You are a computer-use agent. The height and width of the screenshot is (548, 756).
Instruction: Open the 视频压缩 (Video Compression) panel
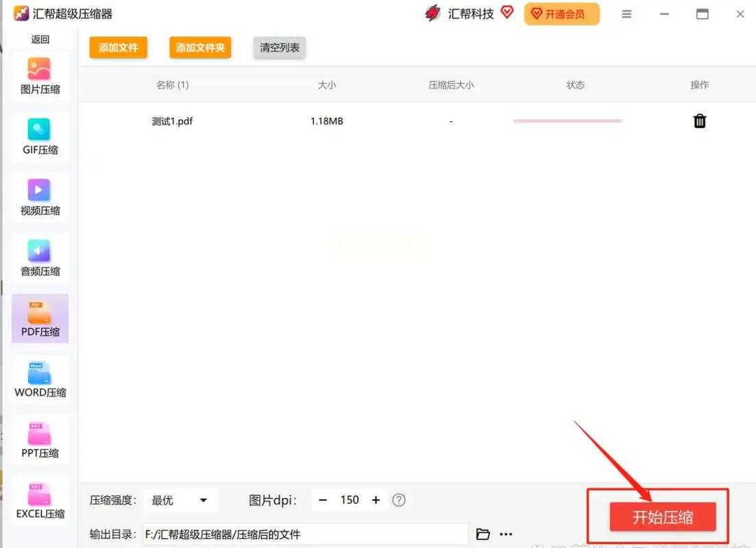(39, 197)
